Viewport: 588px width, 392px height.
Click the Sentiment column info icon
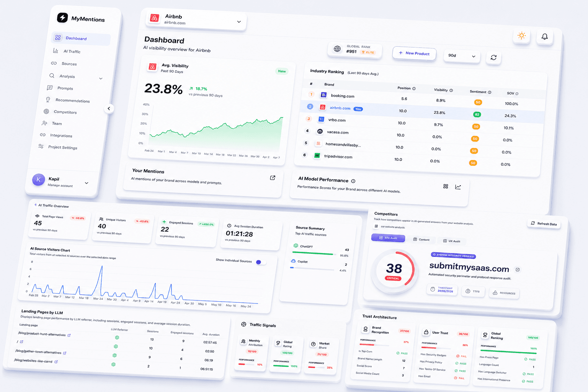coord(490,92)
